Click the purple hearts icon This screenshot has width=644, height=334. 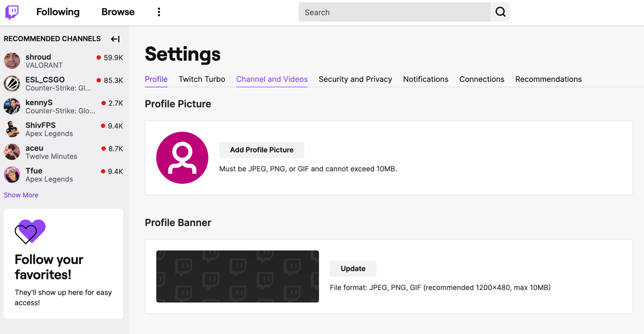(30, 232)
